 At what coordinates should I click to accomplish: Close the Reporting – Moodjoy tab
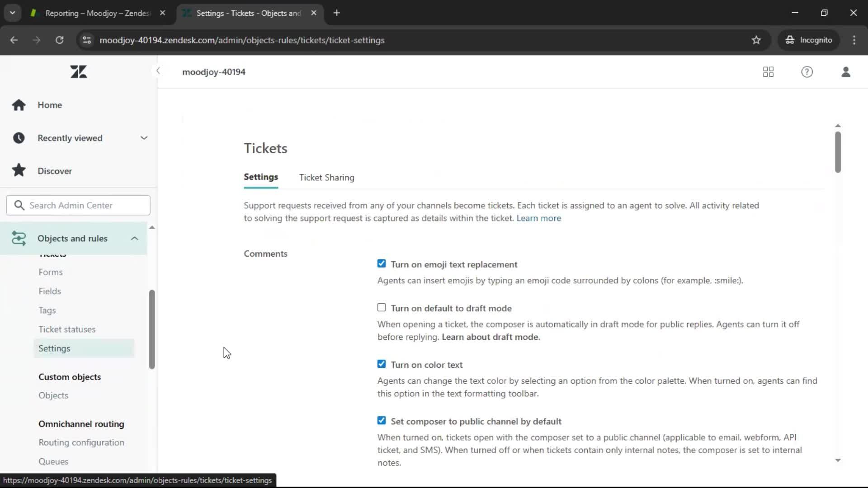click(x=162, y=13)
